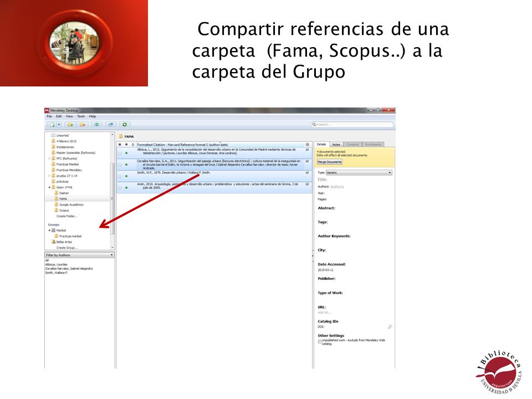532x399 pixels.
Task: Filter by author Smith, Wallace F.
Action: (x=57, y=273)
